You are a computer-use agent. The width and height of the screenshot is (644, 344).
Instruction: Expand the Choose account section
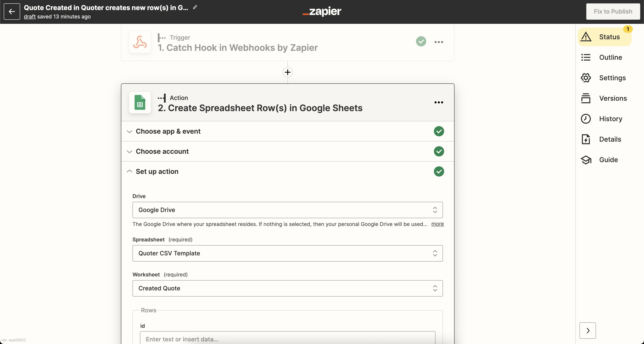pyautogui.click(x=288, y=151)
